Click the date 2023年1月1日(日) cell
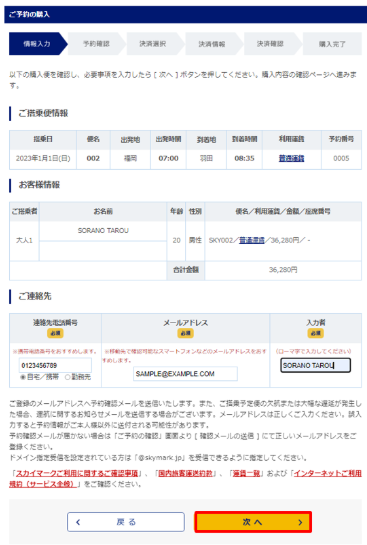 (43, 158)
